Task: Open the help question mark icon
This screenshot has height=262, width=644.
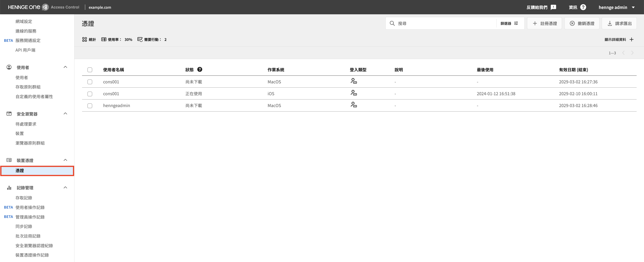Action: pos(583,7)
